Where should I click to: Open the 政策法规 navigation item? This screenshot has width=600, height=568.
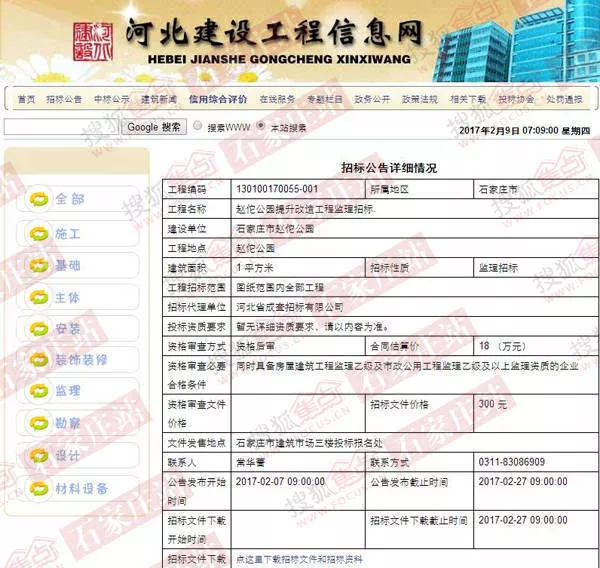tap(420, 99)
